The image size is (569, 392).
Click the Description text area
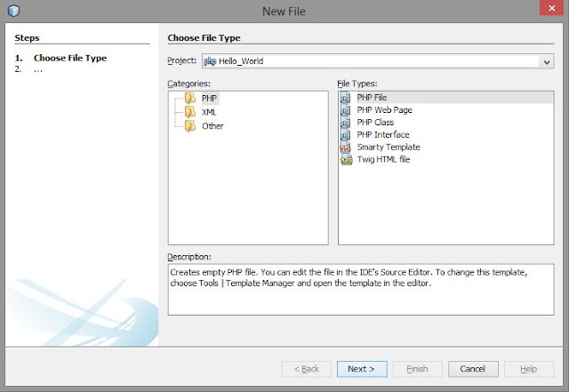tap(361, 289)
